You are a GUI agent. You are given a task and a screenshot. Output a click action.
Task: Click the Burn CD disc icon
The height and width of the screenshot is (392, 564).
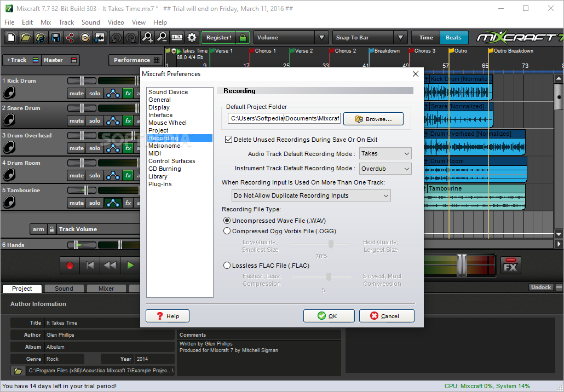click(x=85, y=37)
